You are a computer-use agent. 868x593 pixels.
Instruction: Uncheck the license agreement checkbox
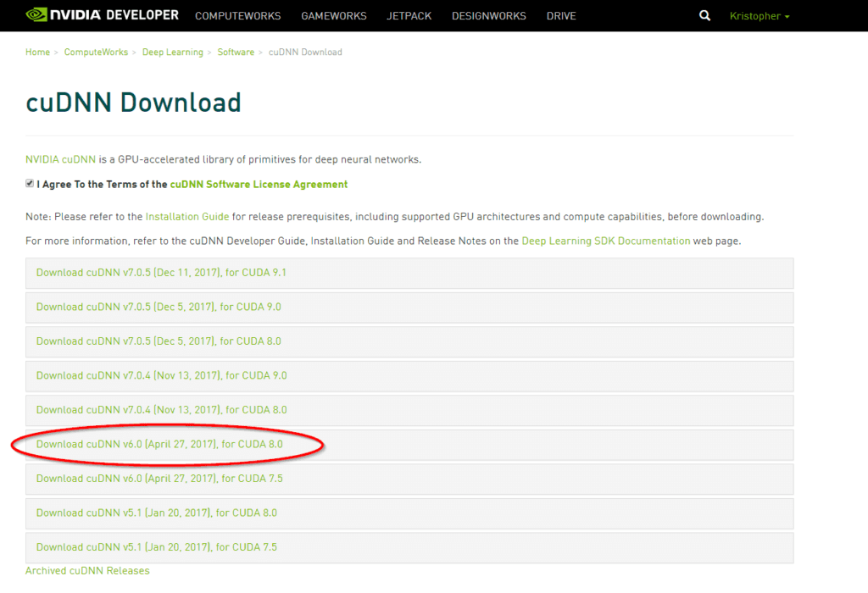click(30, 184)
